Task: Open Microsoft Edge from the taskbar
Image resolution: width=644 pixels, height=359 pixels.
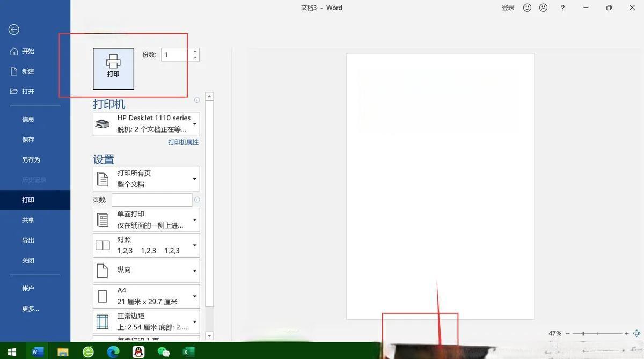Action: coord(113,352)
